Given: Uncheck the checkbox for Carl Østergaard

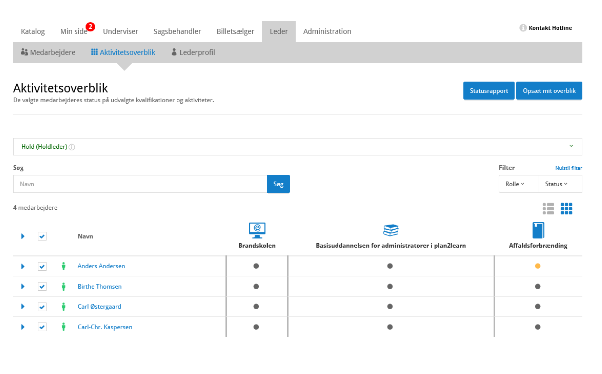Looking at the screenshot, I should [42, 306].
